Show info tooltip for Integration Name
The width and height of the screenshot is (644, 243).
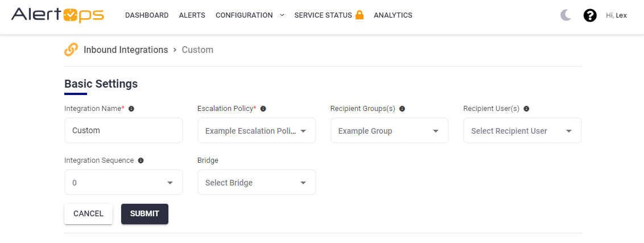tap(131, 109)
